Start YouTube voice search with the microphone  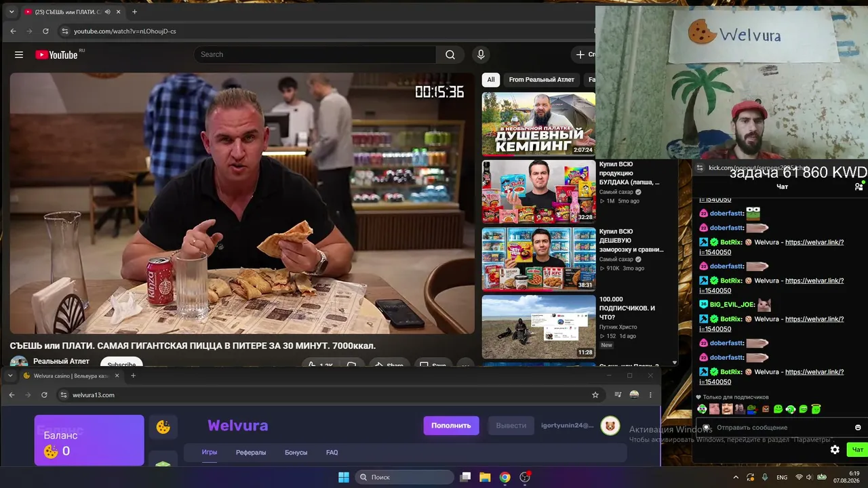(x=481, y=55)
